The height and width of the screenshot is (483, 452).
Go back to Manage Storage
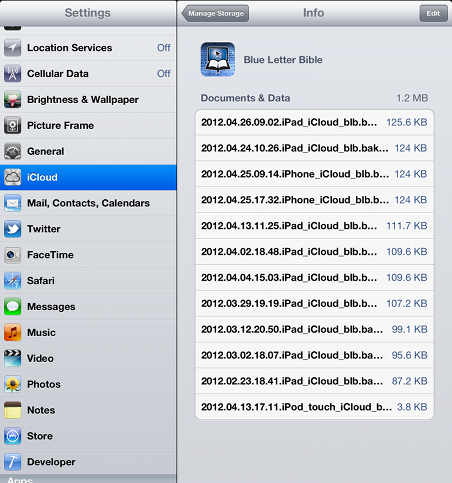tap(215, 13)
